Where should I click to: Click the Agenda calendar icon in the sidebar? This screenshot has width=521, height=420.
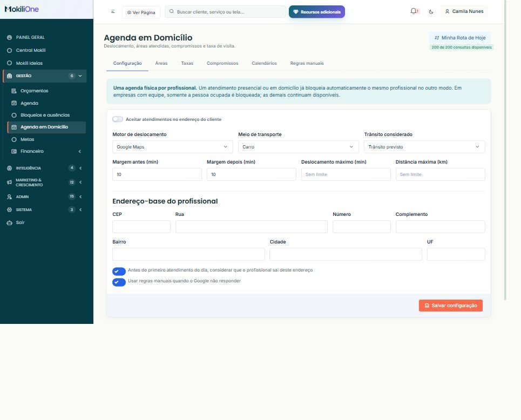(x=14, y=103)
